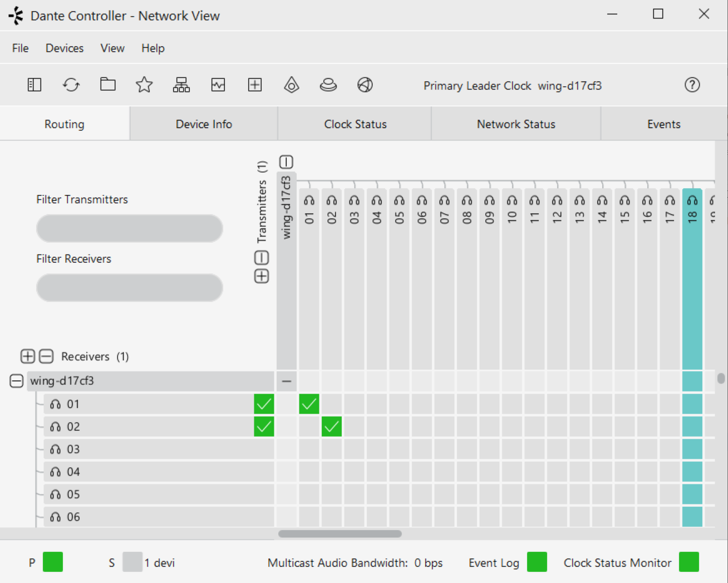Open the Load Preset folder icon
Image resolution: width=728 pixels, height=583 pixels.
click(108, 85)
